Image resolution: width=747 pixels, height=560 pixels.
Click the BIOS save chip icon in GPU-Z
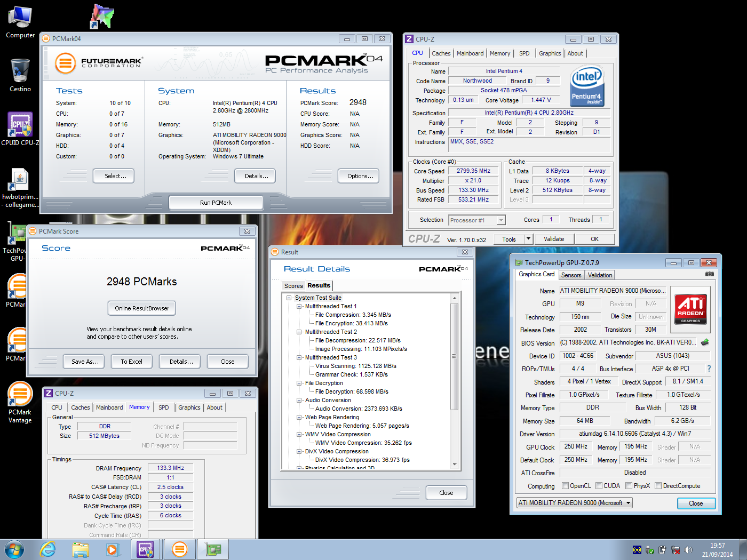pyautogui.click(x=705, y=342)
